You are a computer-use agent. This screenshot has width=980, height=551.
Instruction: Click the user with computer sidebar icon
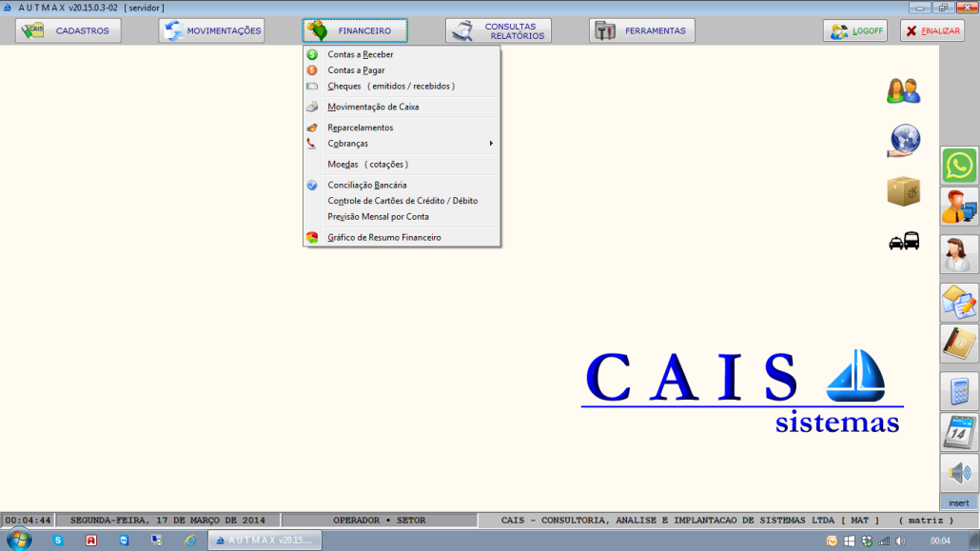click(959, 207)
